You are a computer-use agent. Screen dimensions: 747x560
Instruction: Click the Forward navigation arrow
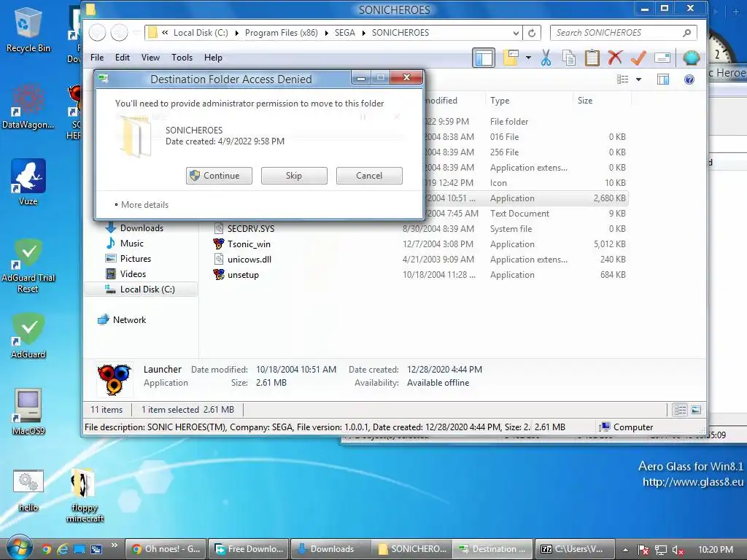click(119, 33)
